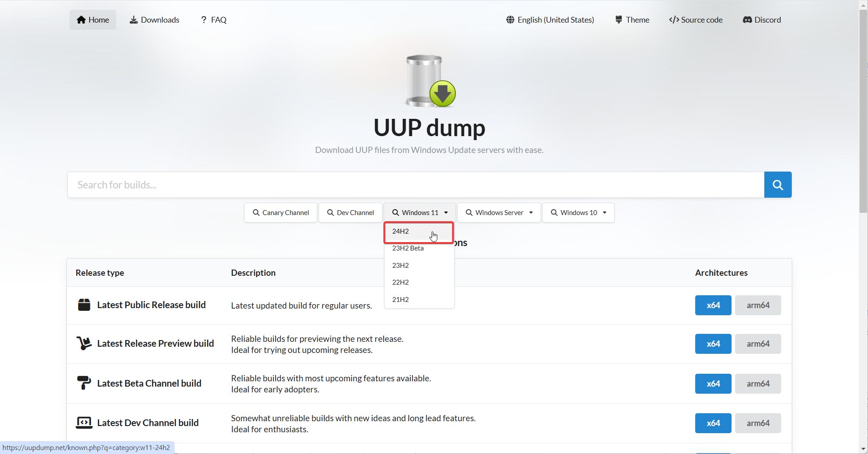The height and width of the screenshot is (454, 868).
Task: Click x64 for Latest Public Release build
Action: 713,305
